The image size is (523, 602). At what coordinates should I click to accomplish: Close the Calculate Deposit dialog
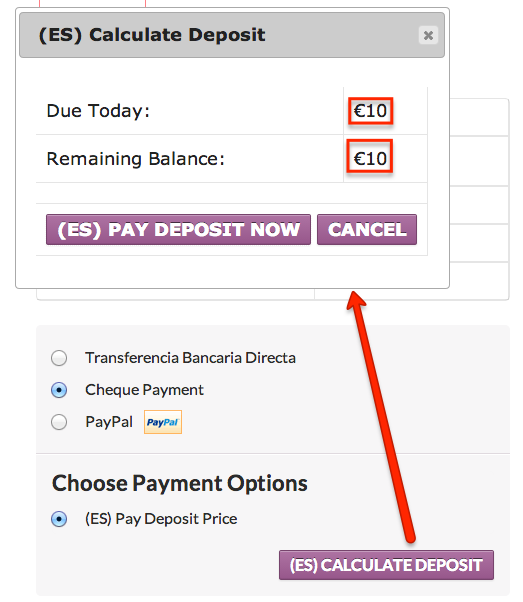pos(428,35)
